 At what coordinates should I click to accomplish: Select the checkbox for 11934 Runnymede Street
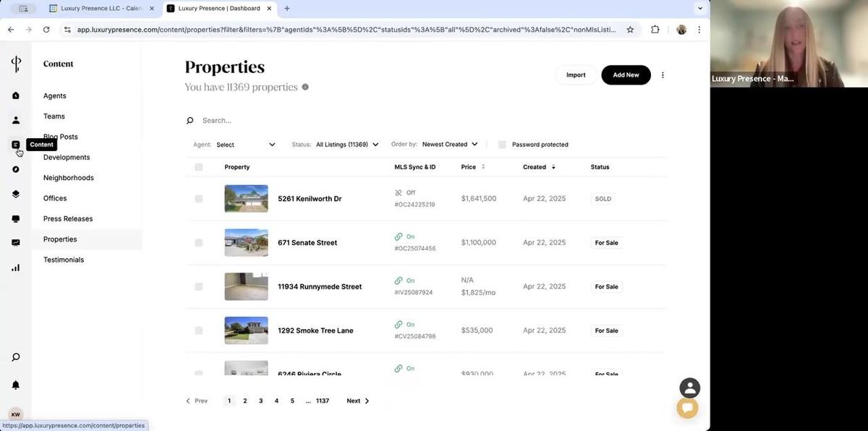point(199,287)
